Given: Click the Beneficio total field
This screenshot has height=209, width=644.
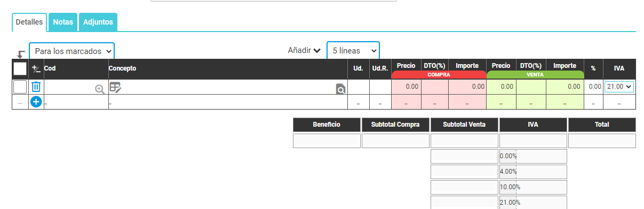Looking at the screenshot, I should point(327,141).
